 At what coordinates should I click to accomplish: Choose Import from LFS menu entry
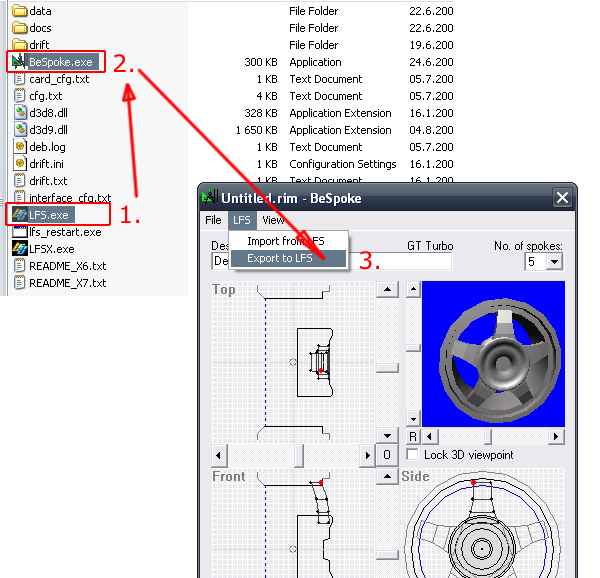[289, 241]
